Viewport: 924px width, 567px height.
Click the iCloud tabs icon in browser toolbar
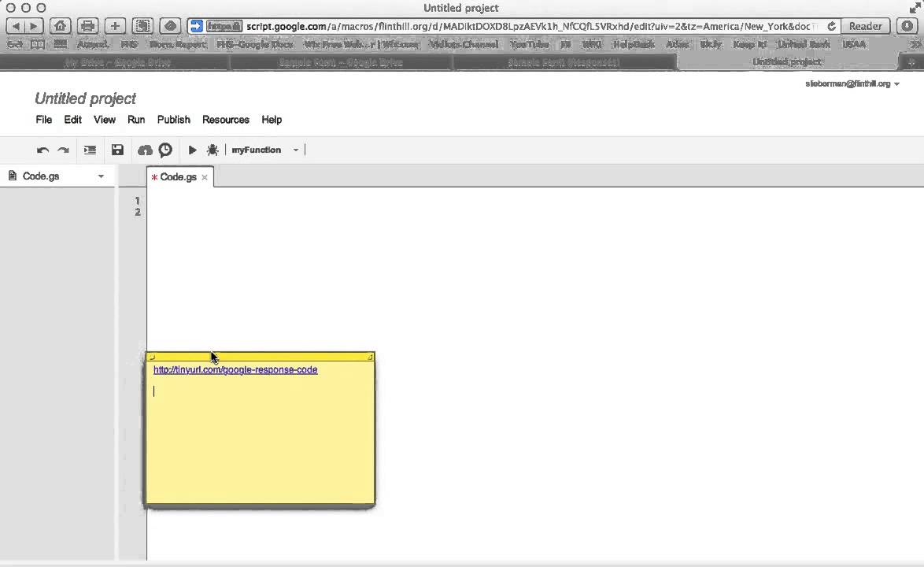click(x=170, y=27)
